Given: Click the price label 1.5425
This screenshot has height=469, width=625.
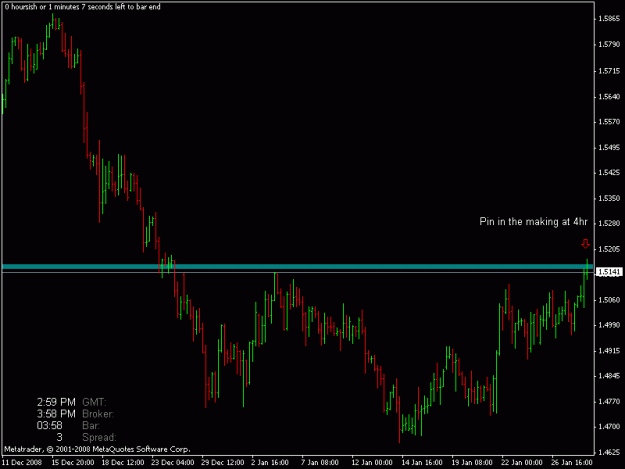Looking at the screenshot, I should point(609,173).
